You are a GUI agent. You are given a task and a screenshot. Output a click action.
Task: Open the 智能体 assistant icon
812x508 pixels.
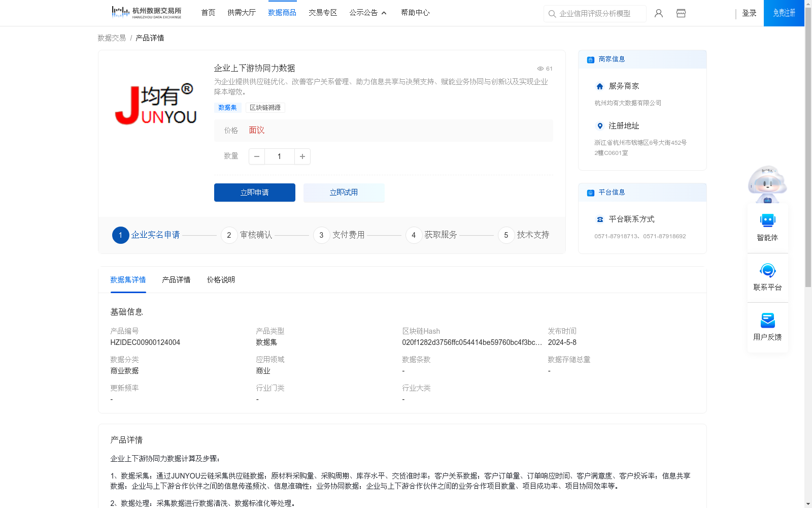pos(768,220)
